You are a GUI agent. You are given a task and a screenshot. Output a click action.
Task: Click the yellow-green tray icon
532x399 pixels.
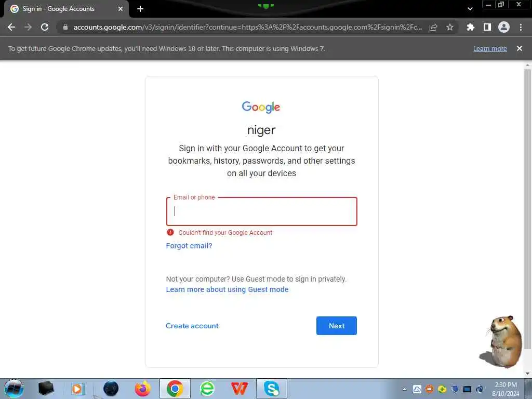point(442,389)
